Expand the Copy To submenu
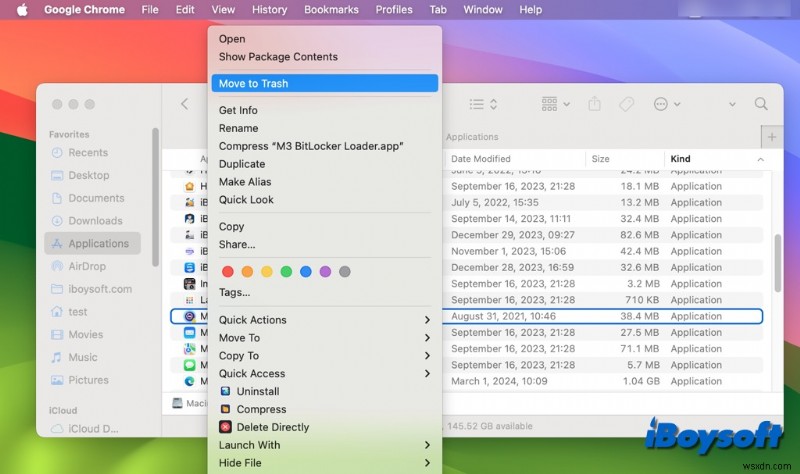This screenshot has height=474, width=800. tap(324, 356)
